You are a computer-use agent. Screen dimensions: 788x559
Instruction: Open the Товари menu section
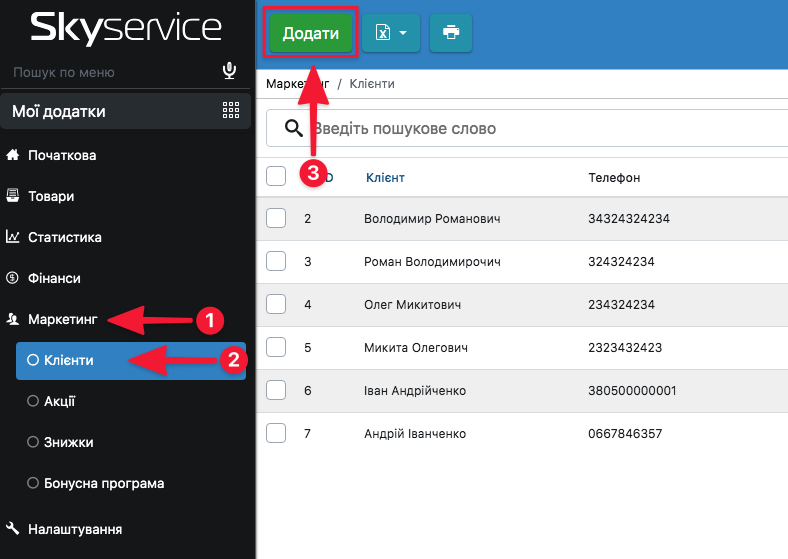coord(51,197)
